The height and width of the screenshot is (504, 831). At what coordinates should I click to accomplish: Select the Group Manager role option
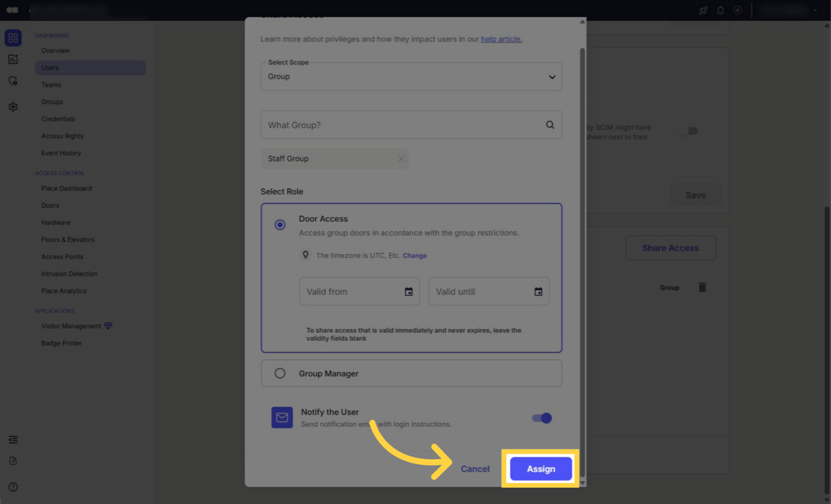[x=280, y=373]
